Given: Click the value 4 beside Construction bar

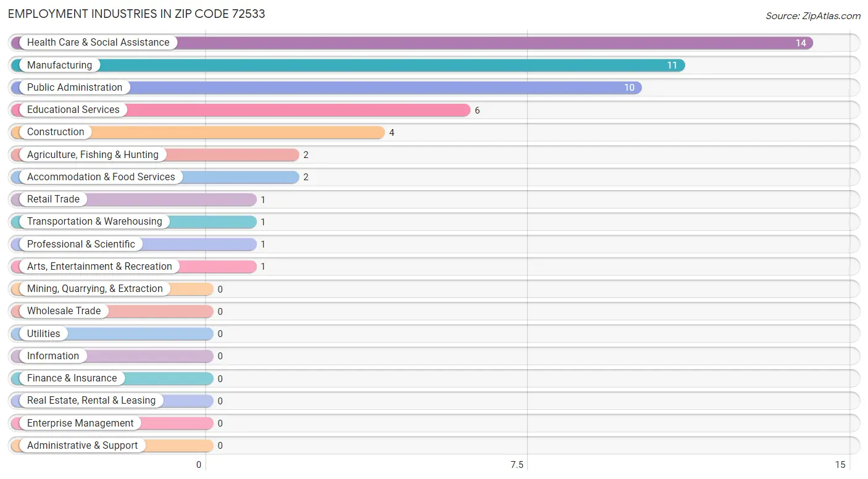Looking at the screenshot, I should pos(391,133).
